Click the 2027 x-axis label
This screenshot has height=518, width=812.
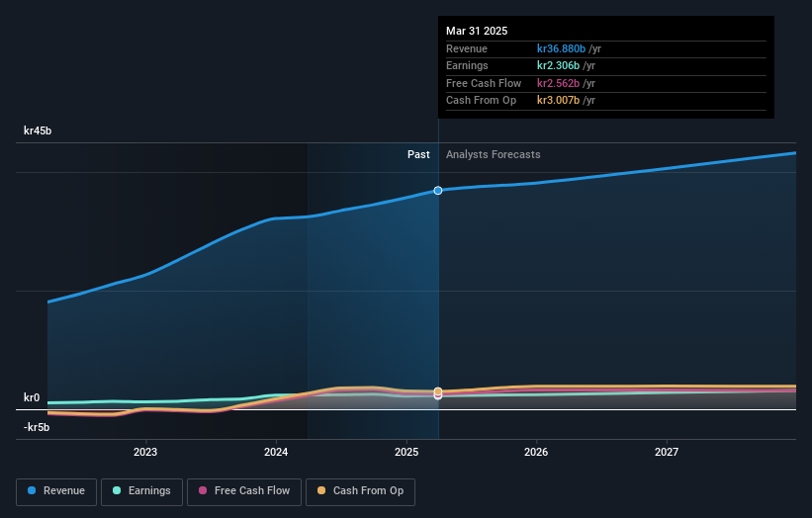click(666, 452)
